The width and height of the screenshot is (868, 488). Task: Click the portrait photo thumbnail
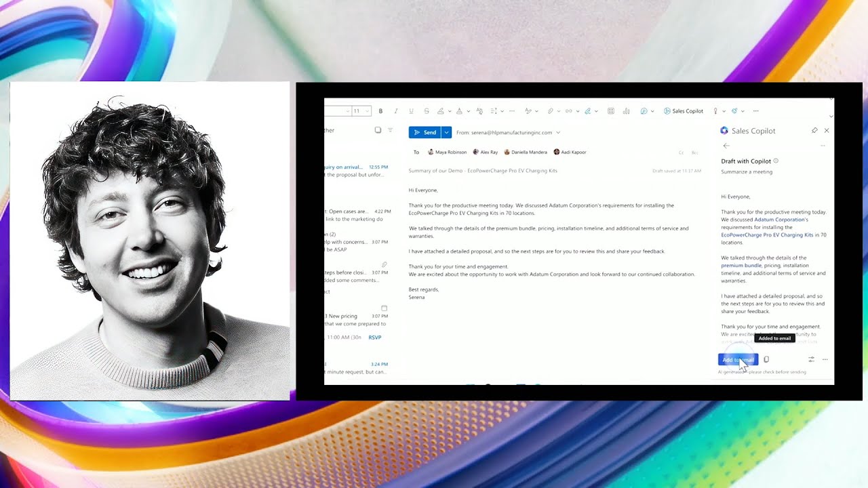click(150, 241)
